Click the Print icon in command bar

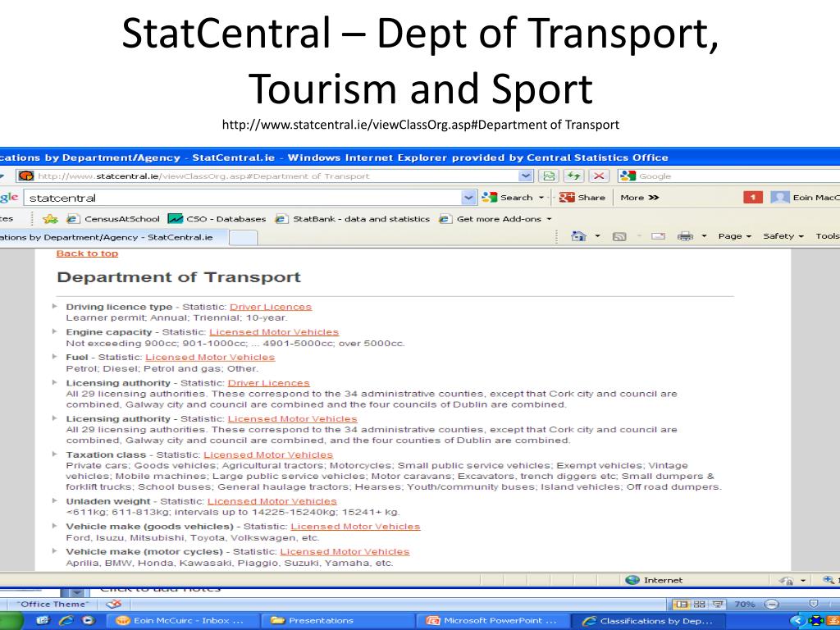click(x=685, y=236)
